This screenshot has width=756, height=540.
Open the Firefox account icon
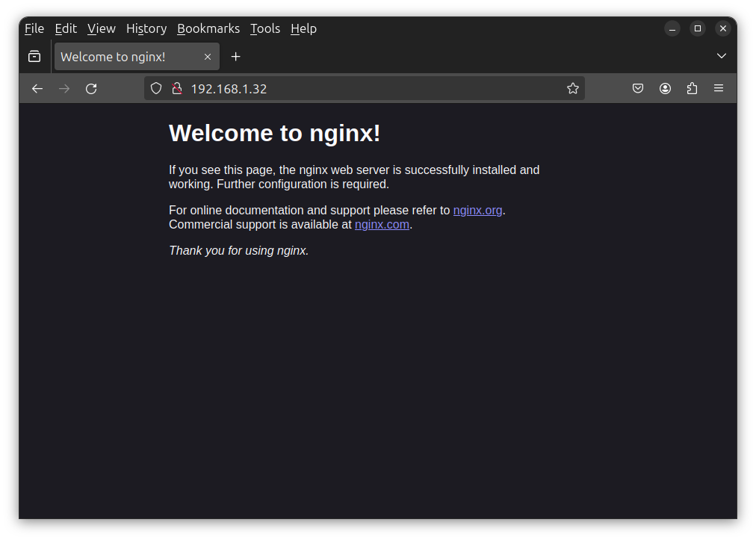coord(665,88)
